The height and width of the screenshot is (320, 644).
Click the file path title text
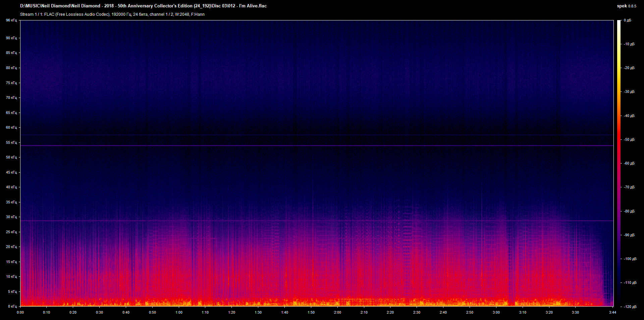click(x=143, y=6)
